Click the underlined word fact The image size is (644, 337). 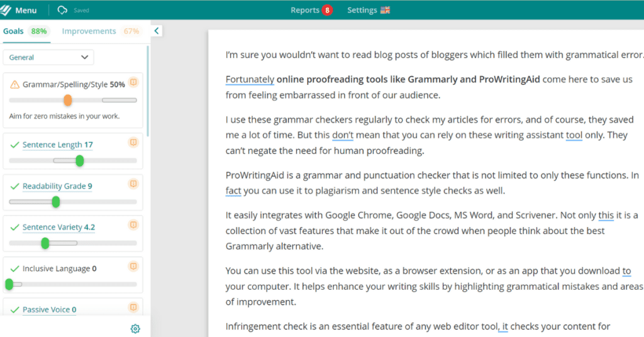[x=233, y=191]
